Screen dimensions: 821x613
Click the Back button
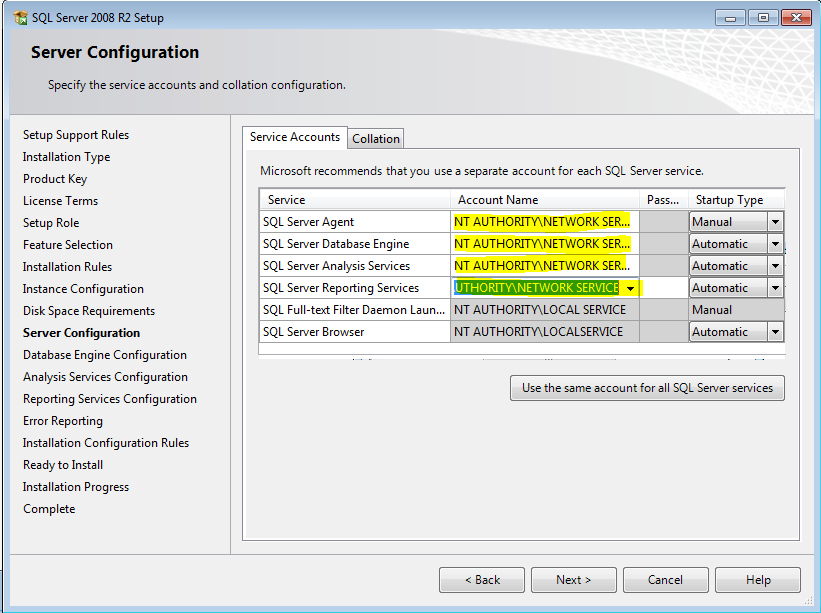[x=481, y=579]
